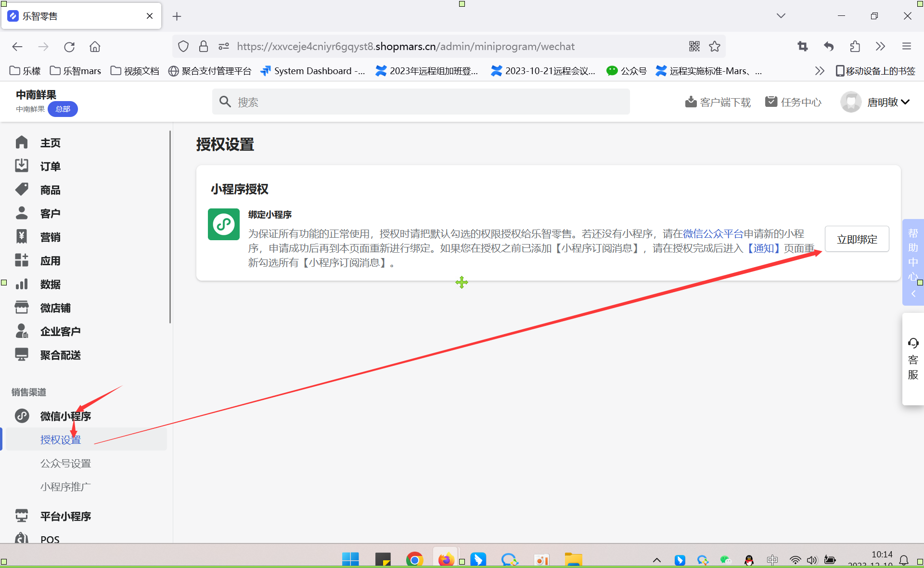Select the 数据 bar chart icon
924x568 pixels.
[x=22, y=284]
